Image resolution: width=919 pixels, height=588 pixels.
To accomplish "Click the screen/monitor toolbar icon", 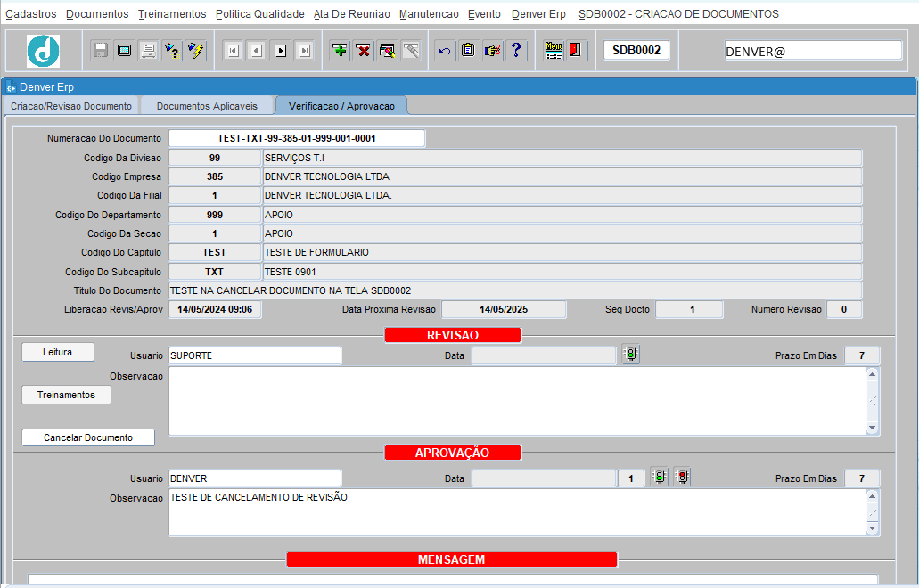I will pos(124,51).
